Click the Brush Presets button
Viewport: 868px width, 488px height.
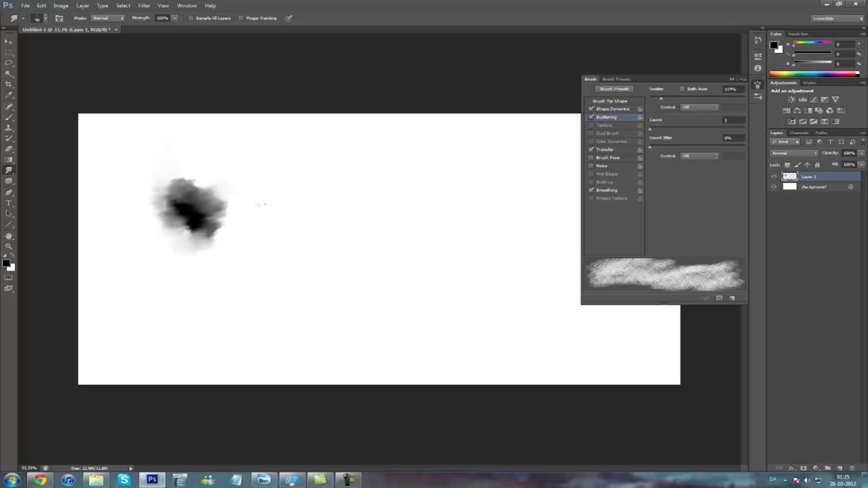tap(614, 89)
